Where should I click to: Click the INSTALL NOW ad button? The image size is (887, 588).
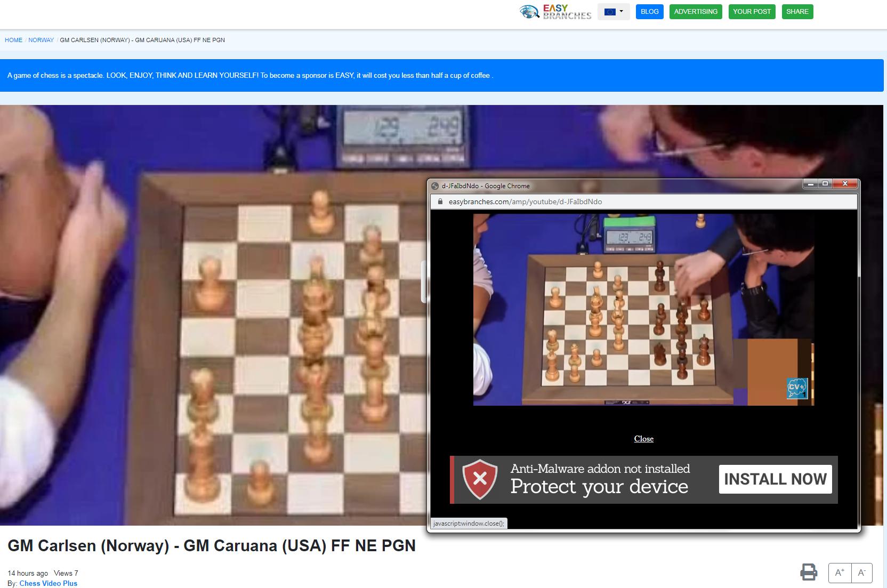pos(775,479)
